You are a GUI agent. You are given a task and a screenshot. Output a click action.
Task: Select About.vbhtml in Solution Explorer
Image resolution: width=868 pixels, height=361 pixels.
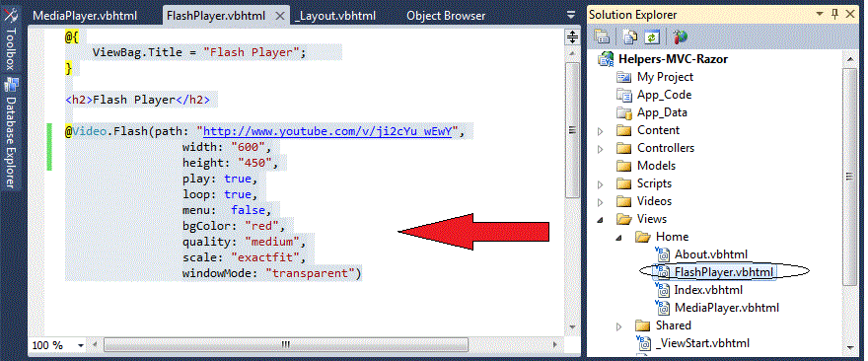[x=711, y=254]
